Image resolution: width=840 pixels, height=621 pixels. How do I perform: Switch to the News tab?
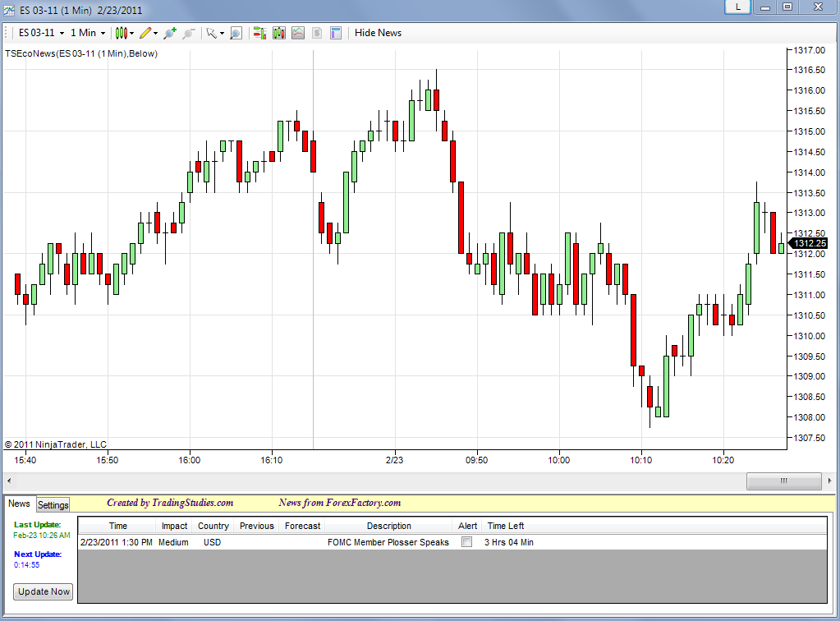click(19, 504)
